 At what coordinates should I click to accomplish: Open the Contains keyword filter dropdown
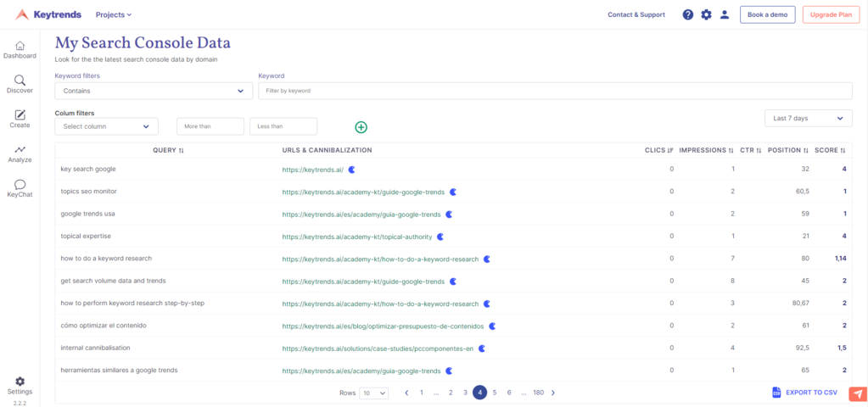(x=154, y=91)
